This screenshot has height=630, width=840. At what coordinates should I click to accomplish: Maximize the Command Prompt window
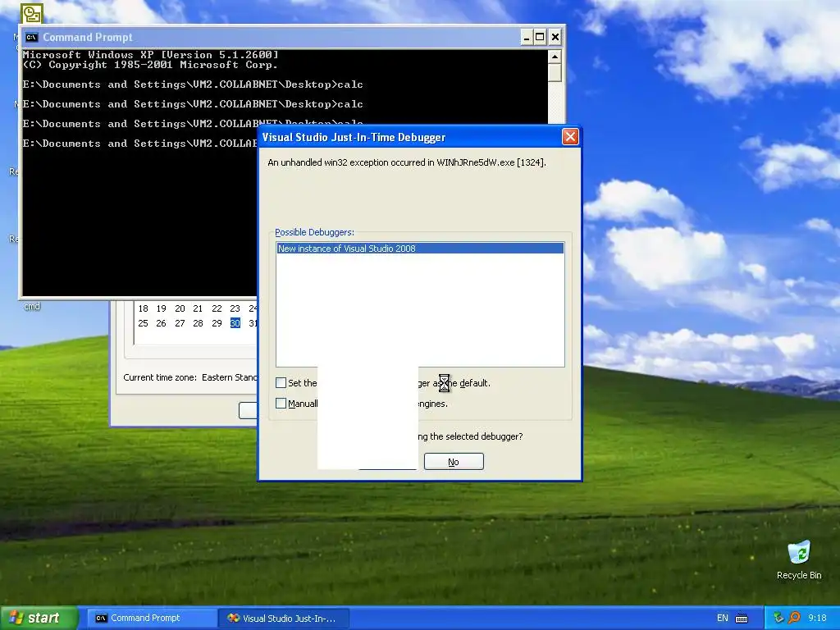[540, 37]
